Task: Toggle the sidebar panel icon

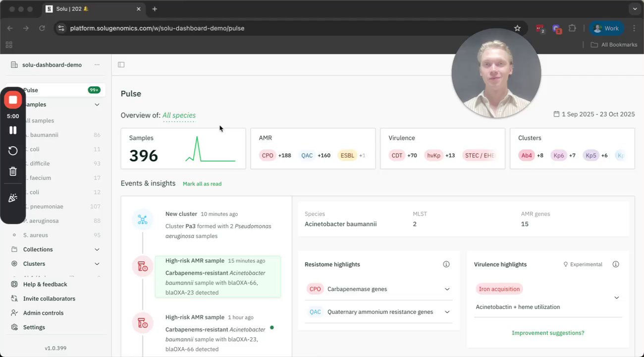Action: pyautogui.click(x=121, y=64)
